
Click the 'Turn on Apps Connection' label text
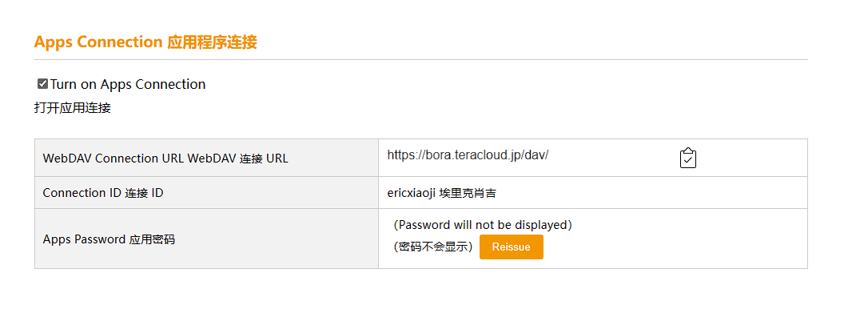128,84
